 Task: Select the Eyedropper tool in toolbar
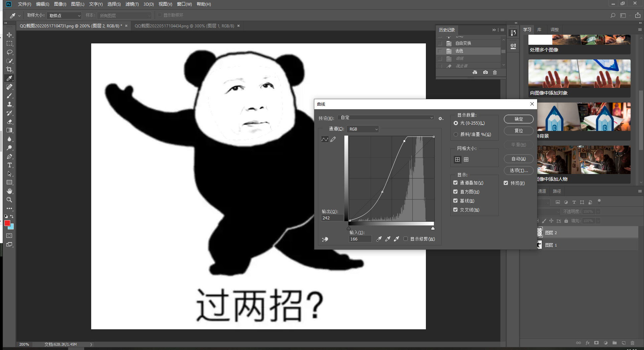coord(9,78)
